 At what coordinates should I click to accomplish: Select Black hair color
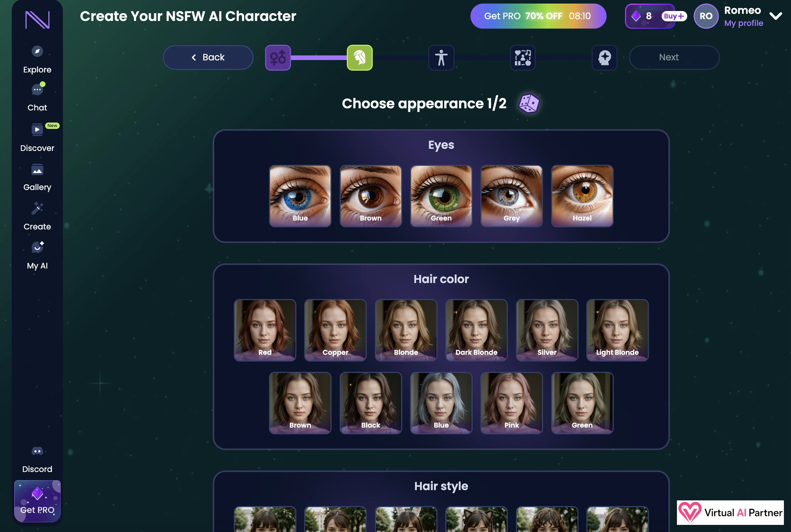[x=371, y=403]
